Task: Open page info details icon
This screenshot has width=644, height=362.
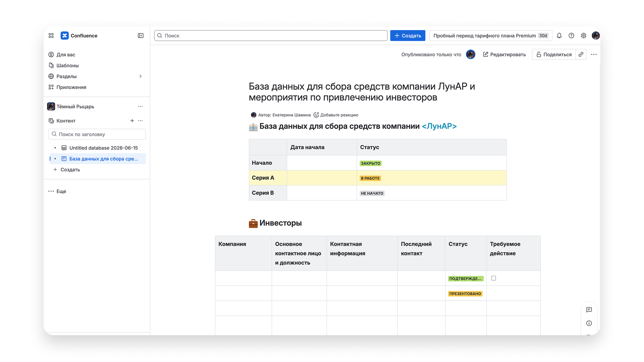Action: coord(589,323)
